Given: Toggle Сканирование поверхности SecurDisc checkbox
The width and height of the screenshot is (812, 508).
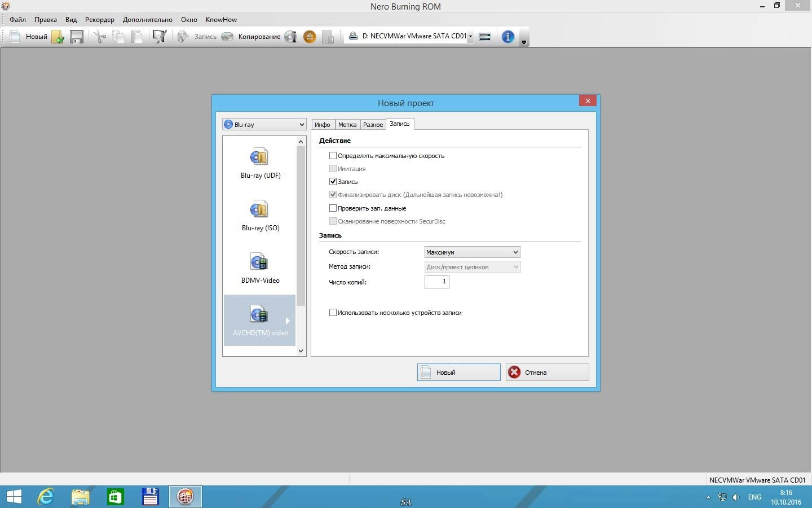Looking at the screenshot, I should 333,221.
